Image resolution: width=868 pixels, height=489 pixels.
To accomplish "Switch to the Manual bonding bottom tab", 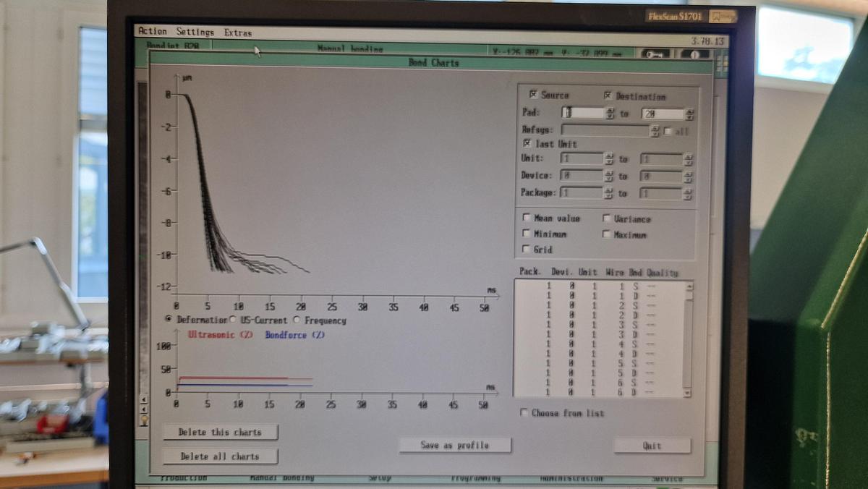I will point(282,477).
